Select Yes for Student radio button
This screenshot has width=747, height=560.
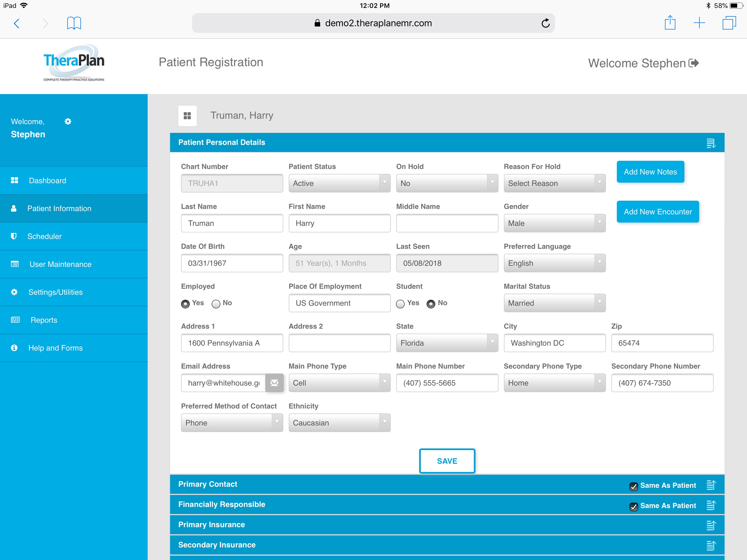pyautogui.click(x=400, y=304)
